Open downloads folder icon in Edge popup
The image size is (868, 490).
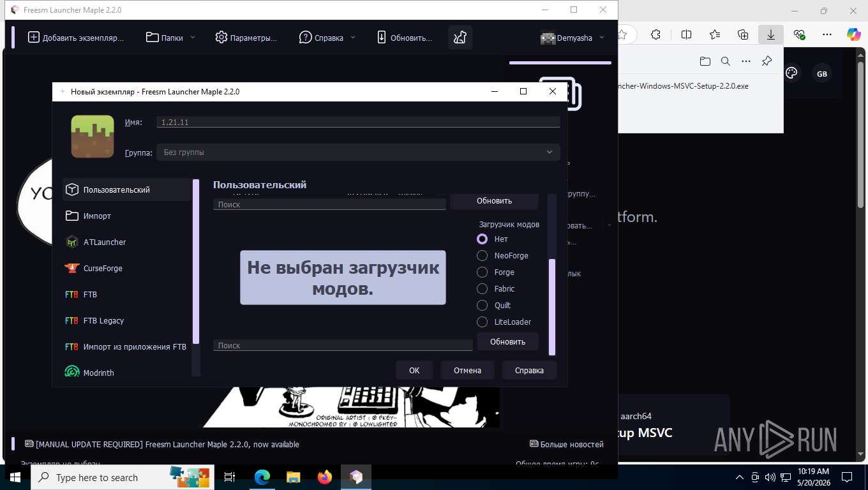(705, 61)
